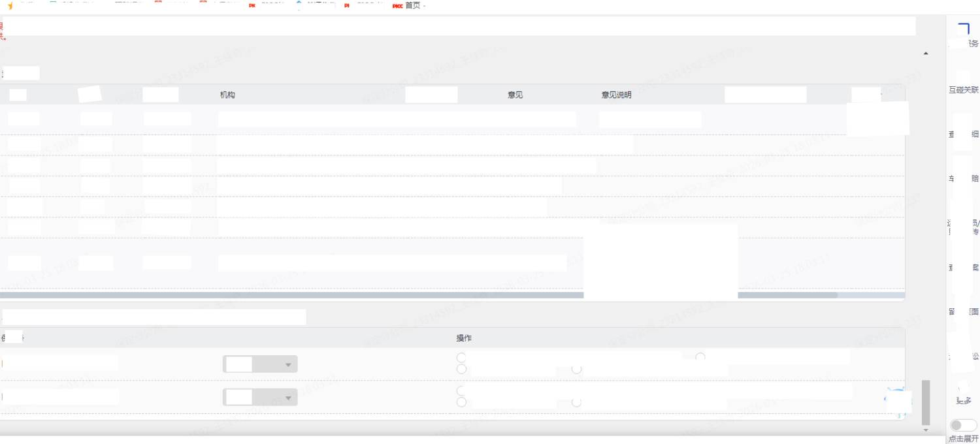Viewport: 980px width, 444px height.
Task: Click the yellow star favorites icon
Action: [x=10, y=6]
